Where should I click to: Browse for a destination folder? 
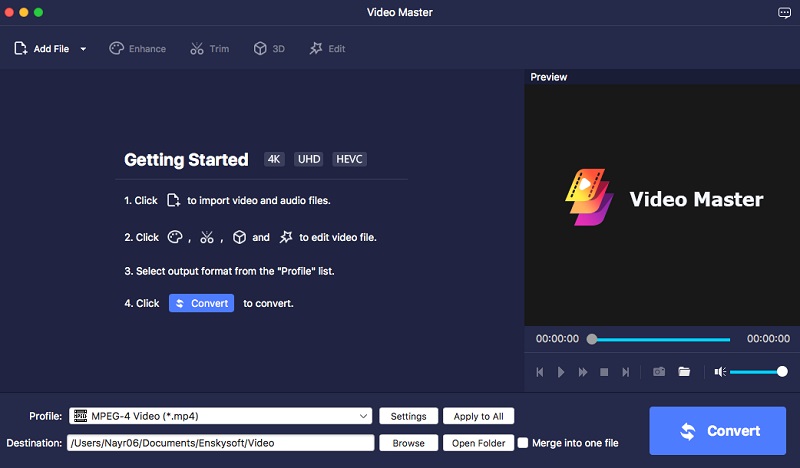pyautogui.click(x=408, y=443)
